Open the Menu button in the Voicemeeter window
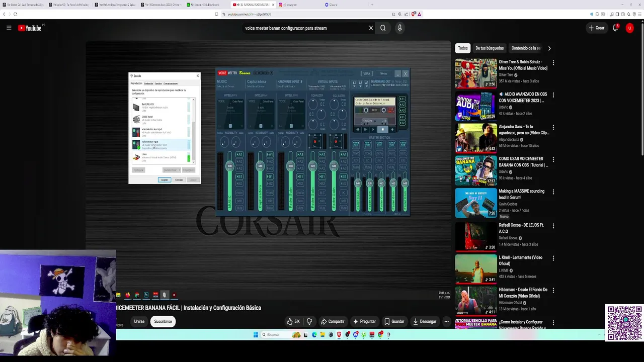 [383, 73]
